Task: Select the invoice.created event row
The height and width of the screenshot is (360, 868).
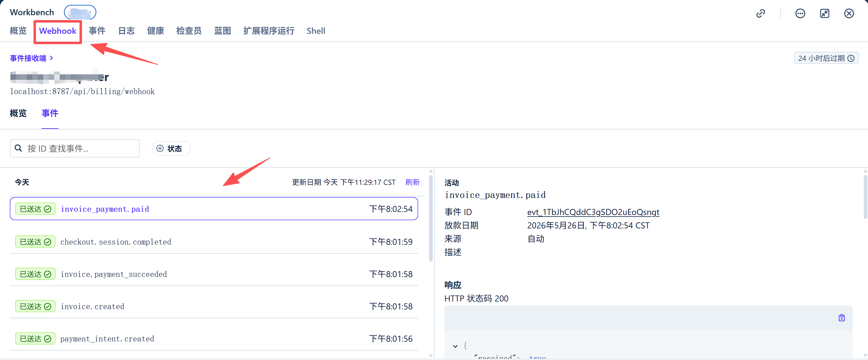Action: [214, 306]
